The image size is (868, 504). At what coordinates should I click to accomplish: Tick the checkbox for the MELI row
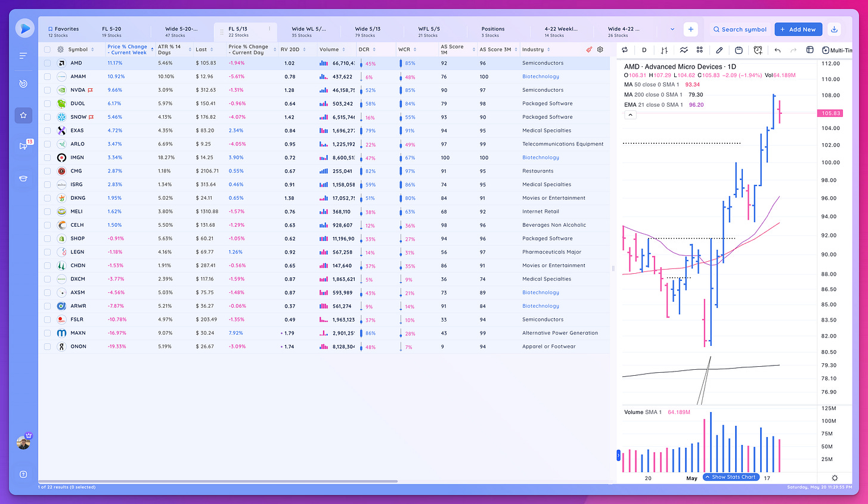point(48,212)
